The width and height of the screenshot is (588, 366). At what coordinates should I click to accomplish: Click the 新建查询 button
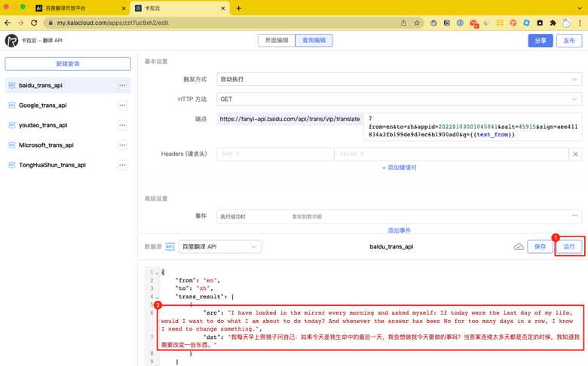click(68, 64)
